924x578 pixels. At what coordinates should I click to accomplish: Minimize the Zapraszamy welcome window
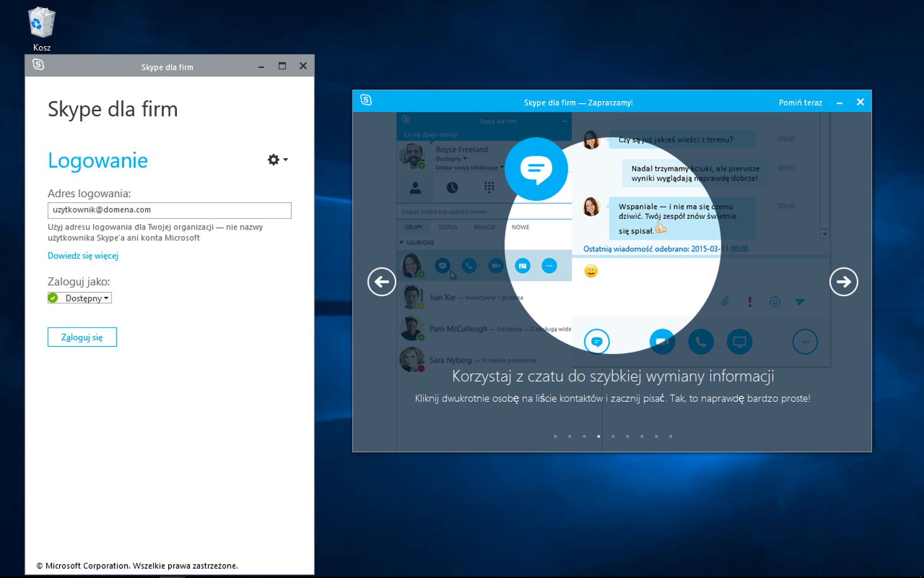point(839,102)
